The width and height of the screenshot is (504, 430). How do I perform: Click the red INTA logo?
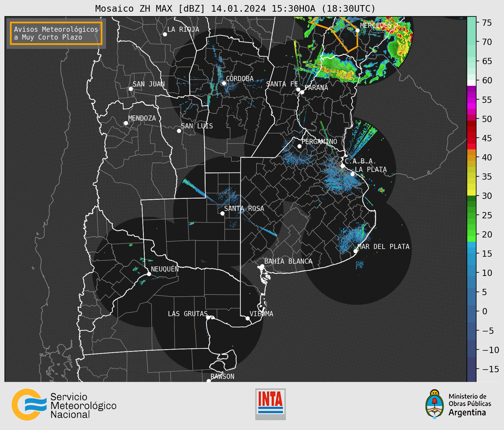270,404
